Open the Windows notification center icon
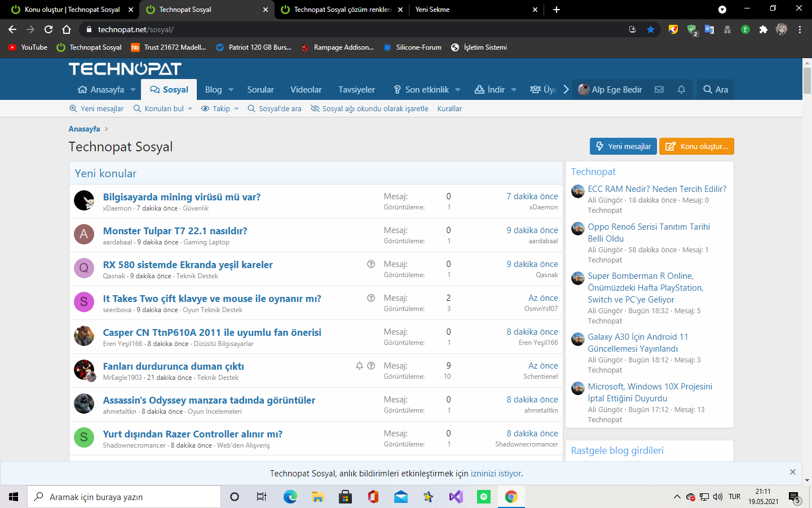 coord(795,497)
